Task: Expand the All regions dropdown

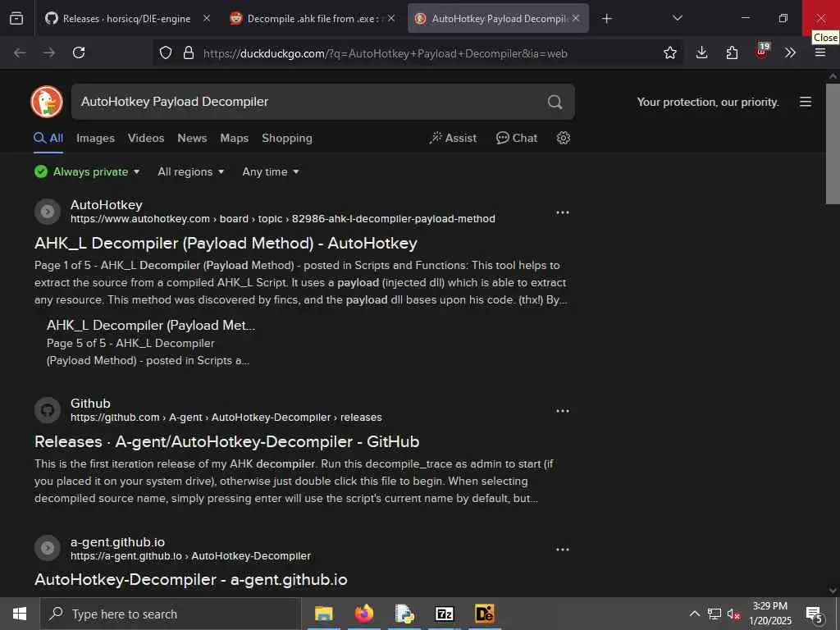Action: click(190, 172)
